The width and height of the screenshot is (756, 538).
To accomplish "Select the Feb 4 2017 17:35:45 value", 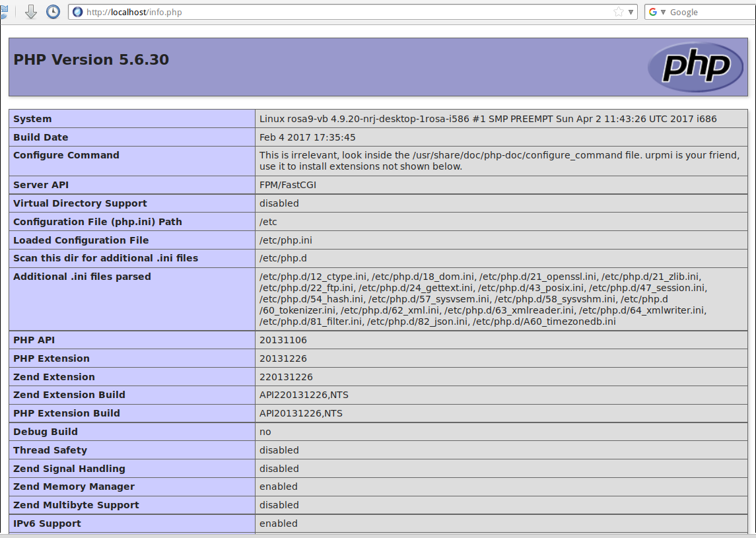I will (x=307, y=137).
